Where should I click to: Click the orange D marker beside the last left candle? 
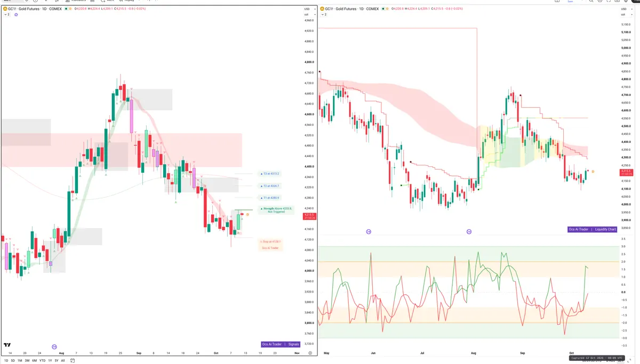click(247, 214)
